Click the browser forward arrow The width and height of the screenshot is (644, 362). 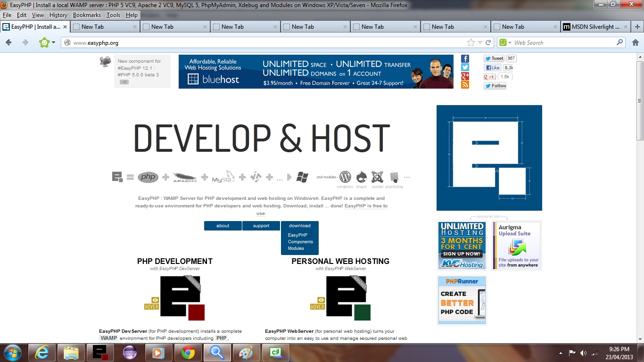(25, 42)
